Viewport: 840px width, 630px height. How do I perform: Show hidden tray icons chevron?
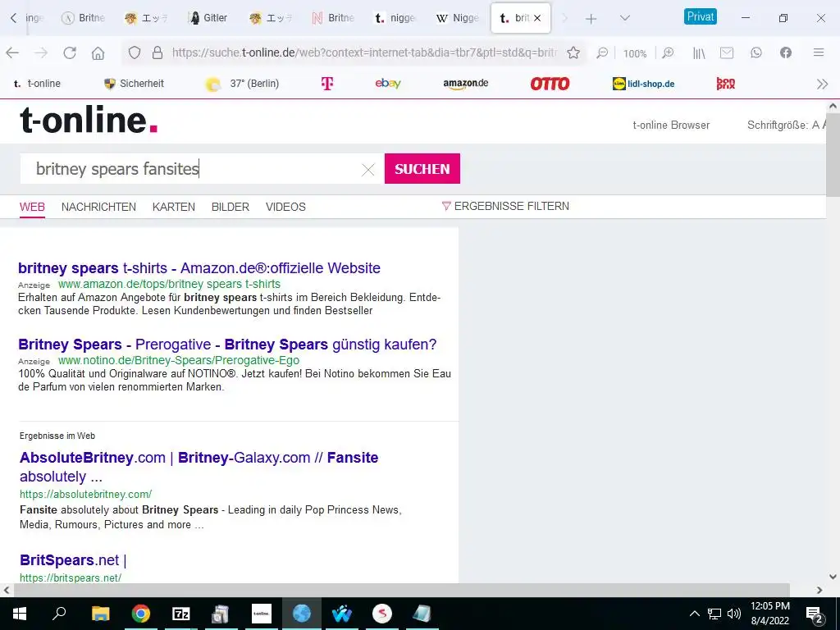[x=694, y=614]
